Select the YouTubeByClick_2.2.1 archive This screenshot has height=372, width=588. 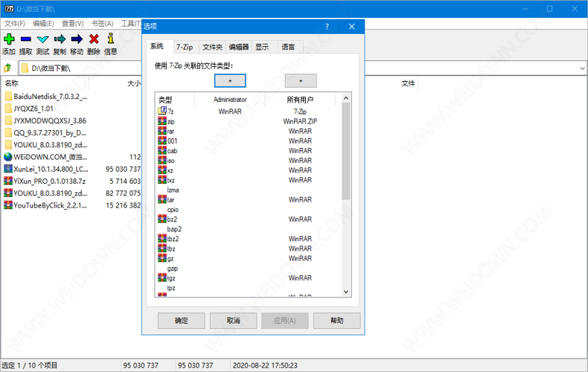tap(45, 205)
